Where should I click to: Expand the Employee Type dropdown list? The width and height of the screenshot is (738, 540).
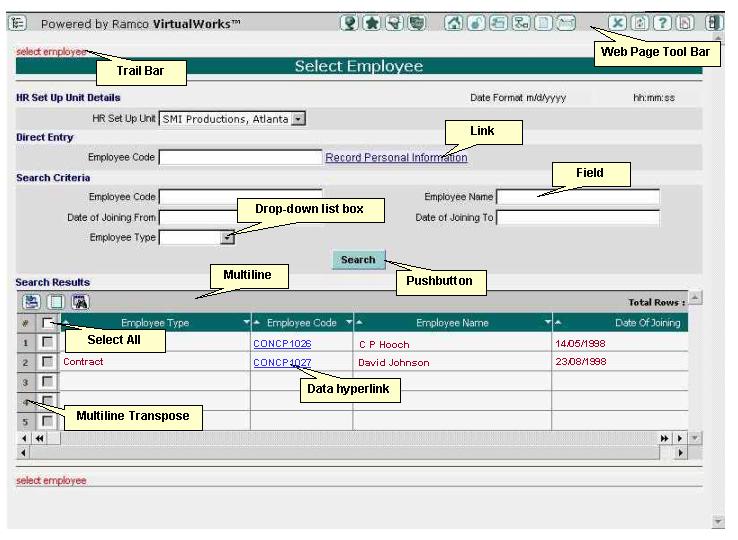(x=227, y=238)
